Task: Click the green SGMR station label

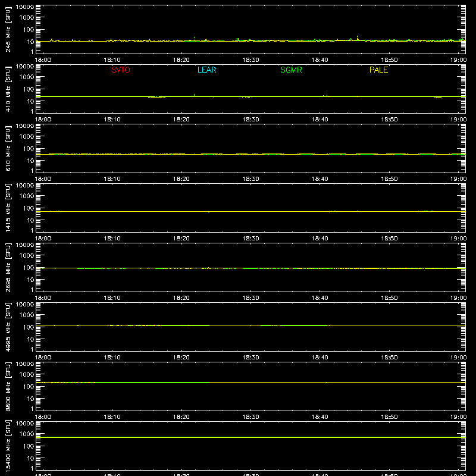Action: coord(291,70)
